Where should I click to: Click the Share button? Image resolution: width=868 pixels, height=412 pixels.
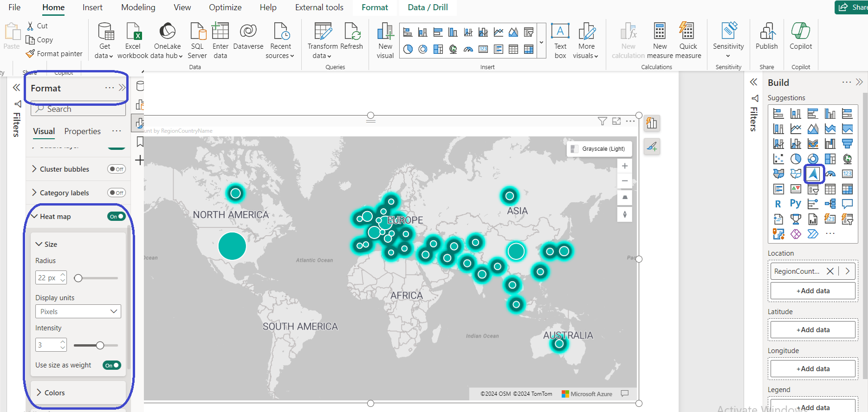(x=853, y=7)
